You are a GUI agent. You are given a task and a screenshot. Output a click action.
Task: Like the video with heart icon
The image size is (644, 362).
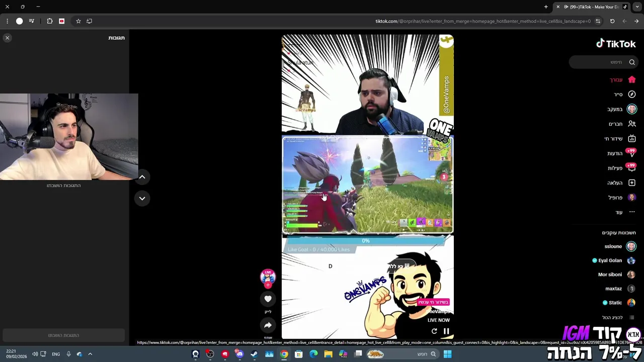pos(268,299)
